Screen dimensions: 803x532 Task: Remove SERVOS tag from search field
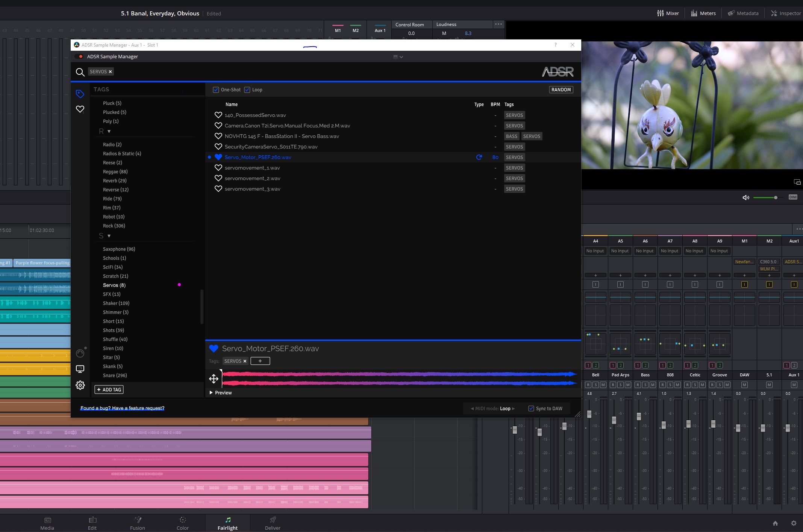(110, 72)
